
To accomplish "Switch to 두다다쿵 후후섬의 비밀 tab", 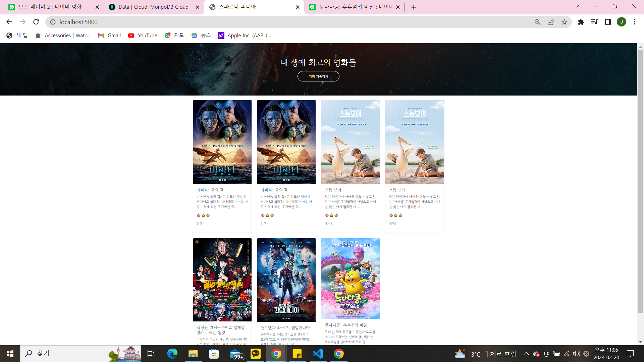I will (x=354, y=7).
